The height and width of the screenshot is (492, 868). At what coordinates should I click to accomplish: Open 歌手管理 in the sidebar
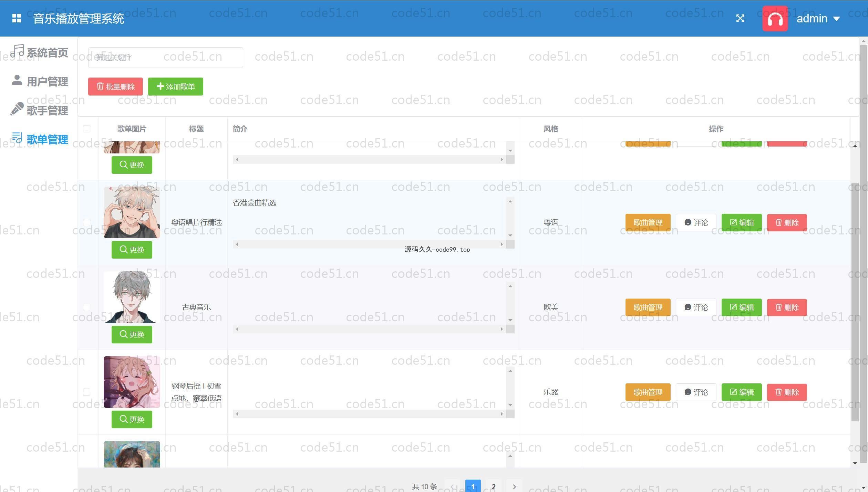coord(39,110)
